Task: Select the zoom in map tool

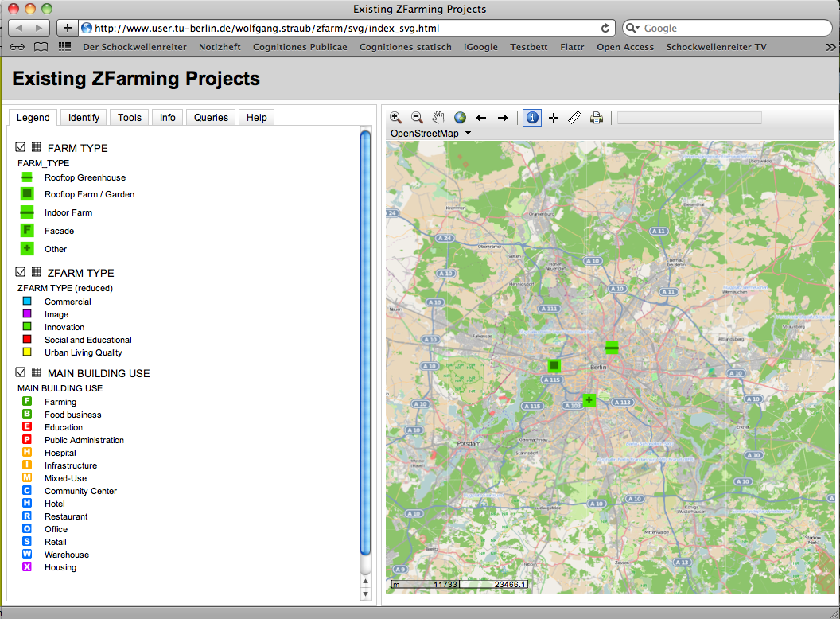Action: (395, 118)
